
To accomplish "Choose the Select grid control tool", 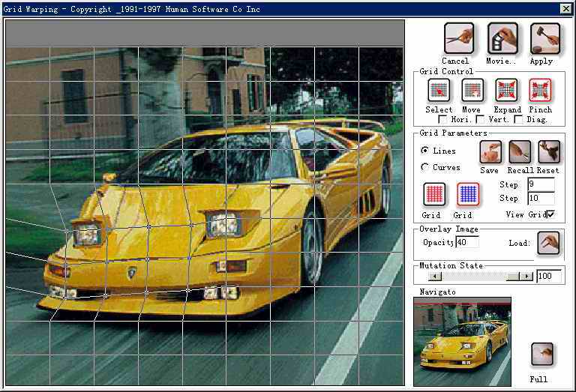I will pyautogui.click(x=439, y=90).
